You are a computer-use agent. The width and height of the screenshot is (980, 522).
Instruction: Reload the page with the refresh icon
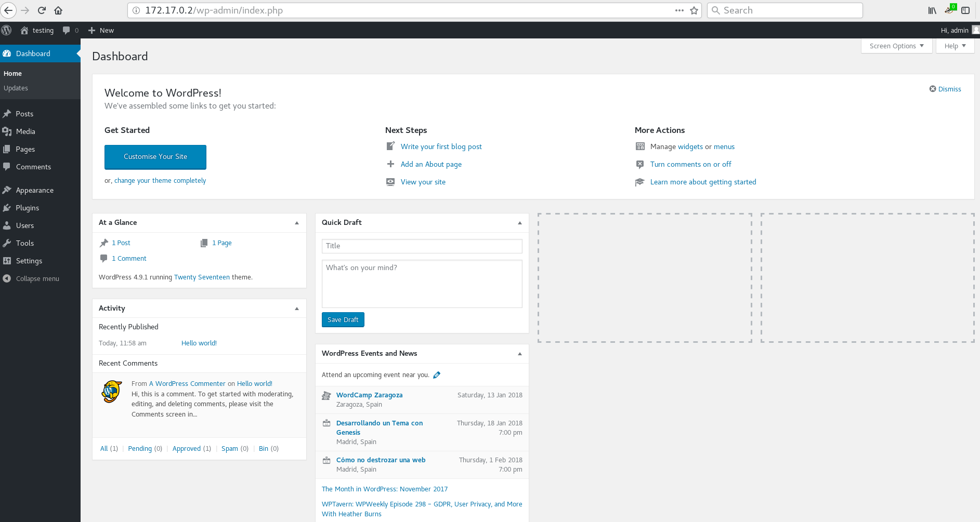tap(42, 10)
